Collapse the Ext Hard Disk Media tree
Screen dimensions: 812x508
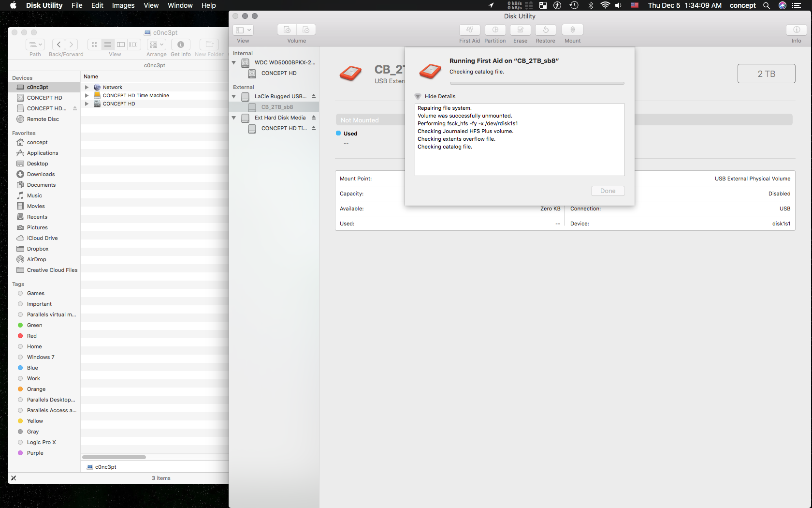234,118
